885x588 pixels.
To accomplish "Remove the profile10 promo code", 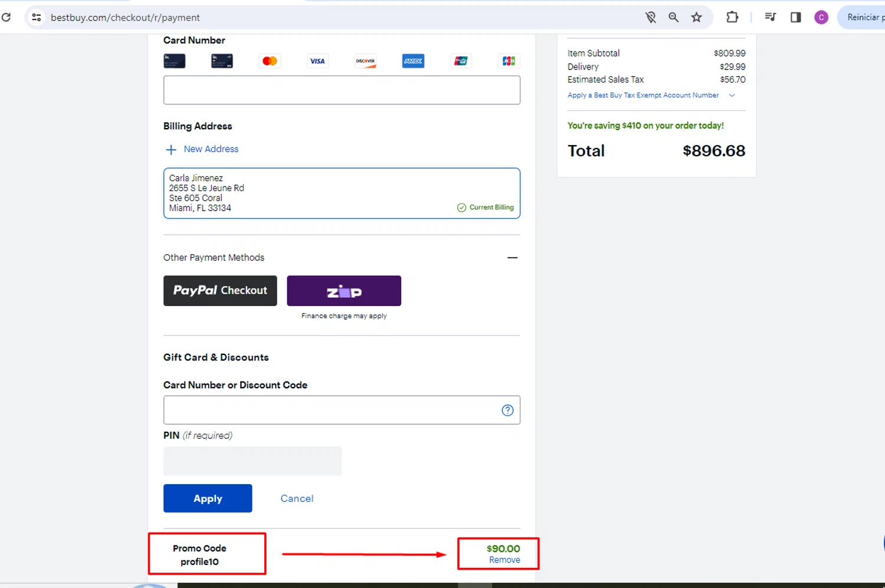I will (504, 560).
